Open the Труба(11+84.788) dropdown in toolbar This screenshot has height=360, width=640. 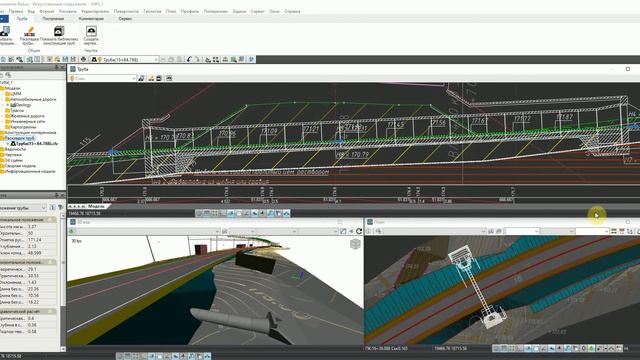click(x=125, y=60)
